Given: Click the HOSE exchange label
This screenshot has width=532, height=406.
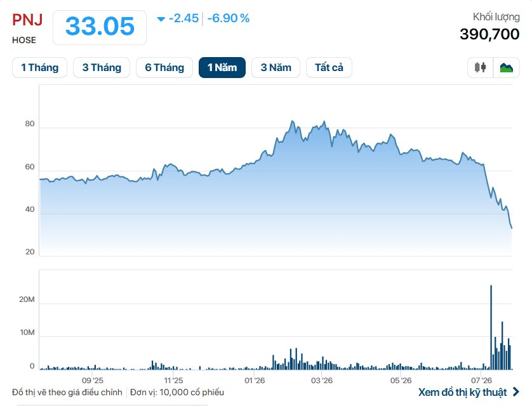Looking at the screenshot, I should [24, 40].
